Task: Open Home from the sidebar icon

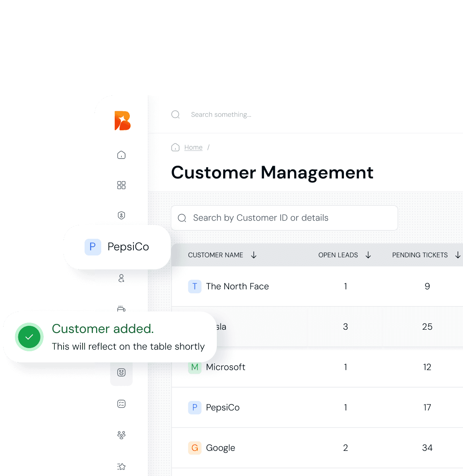Action: (x=122, y=155)
